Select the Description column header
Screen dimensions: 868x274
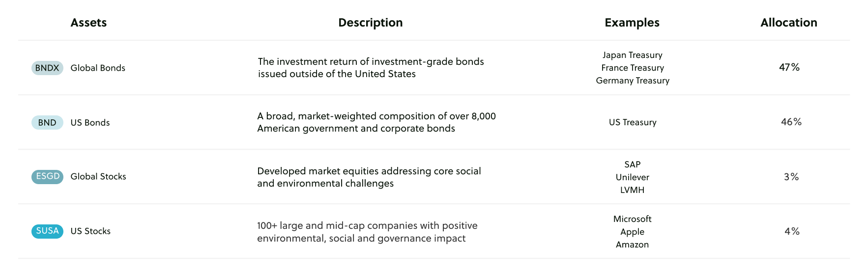pos(370,23)
